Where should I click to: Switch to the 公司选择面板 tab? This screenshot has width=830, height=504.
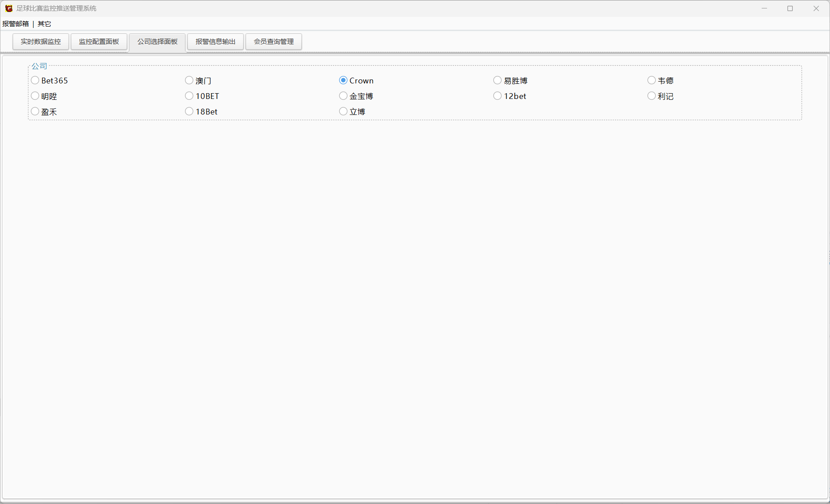[x=157, y=42]
